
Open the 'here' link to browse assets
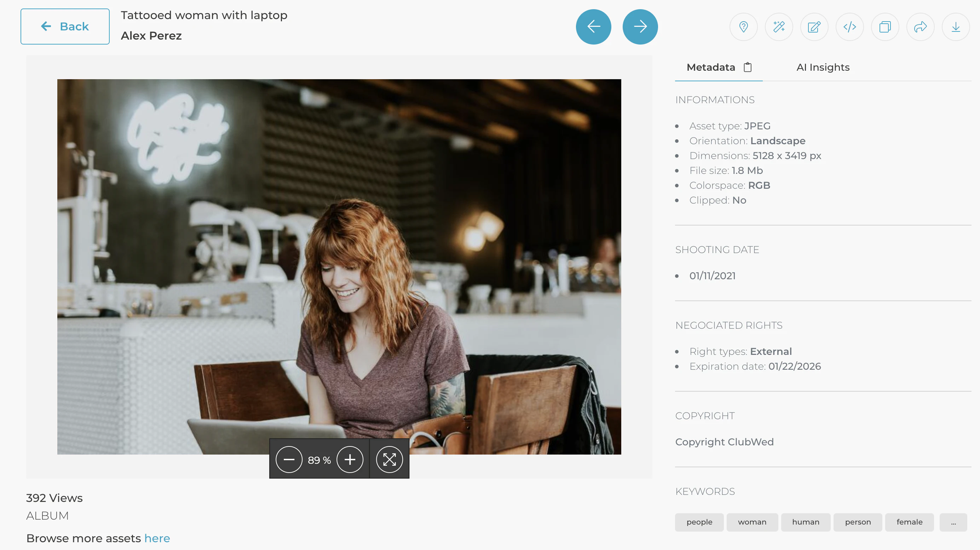(x=157, y=538)
